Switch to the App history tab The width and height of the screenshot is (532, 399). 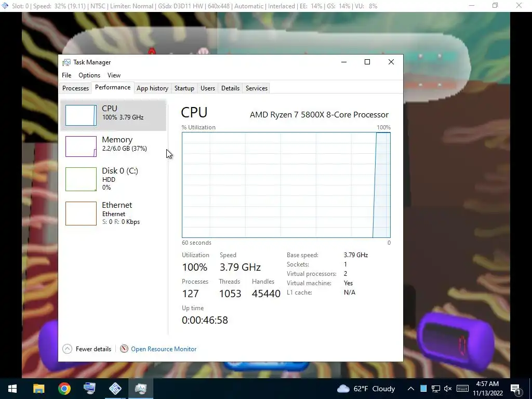(152, 88)
